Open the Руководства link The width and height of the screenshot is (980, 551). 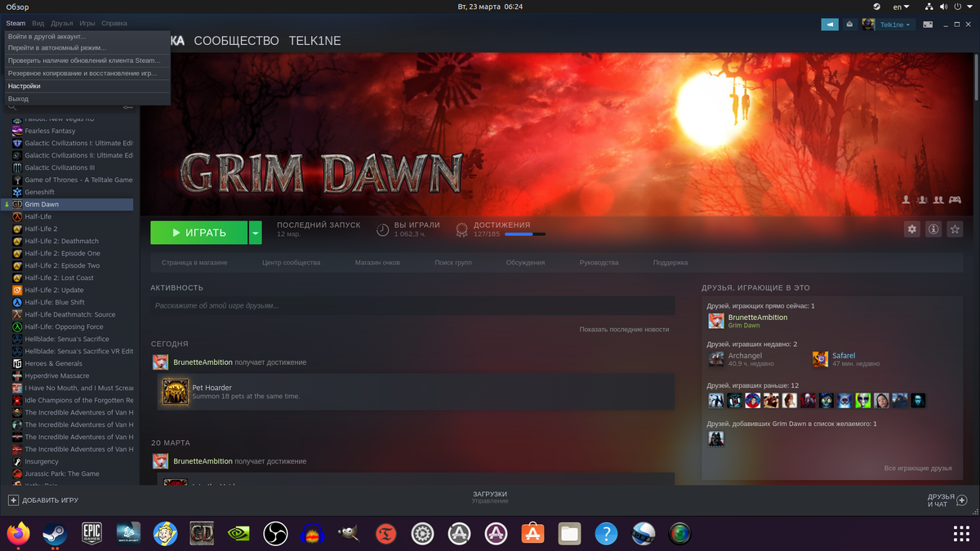tap(599, 263)
